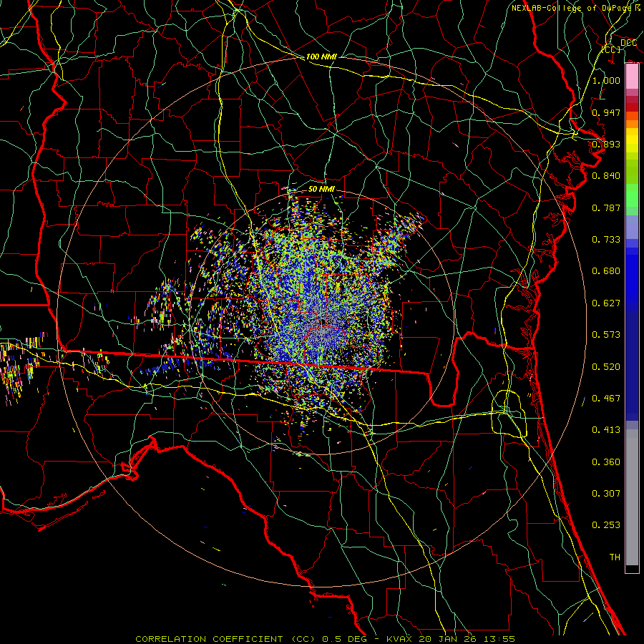
Task: Select the 0.573 legend value
Action: pos(606,335)
